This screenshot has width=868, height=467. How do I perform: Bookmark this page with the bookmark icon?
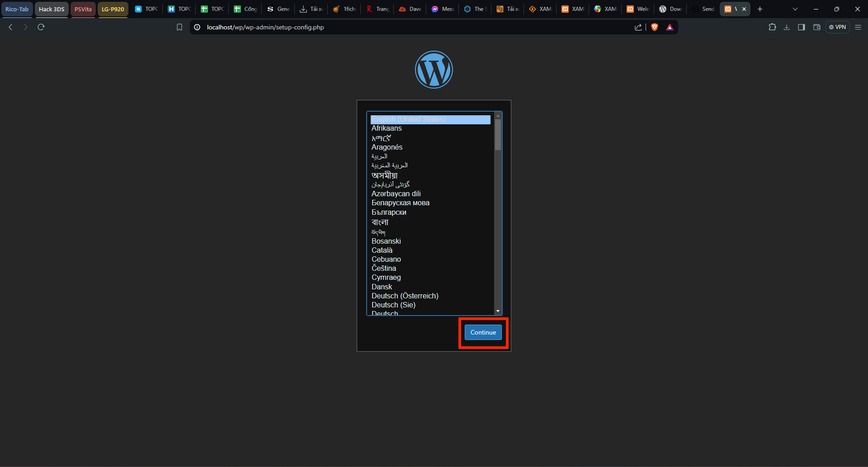179,27
